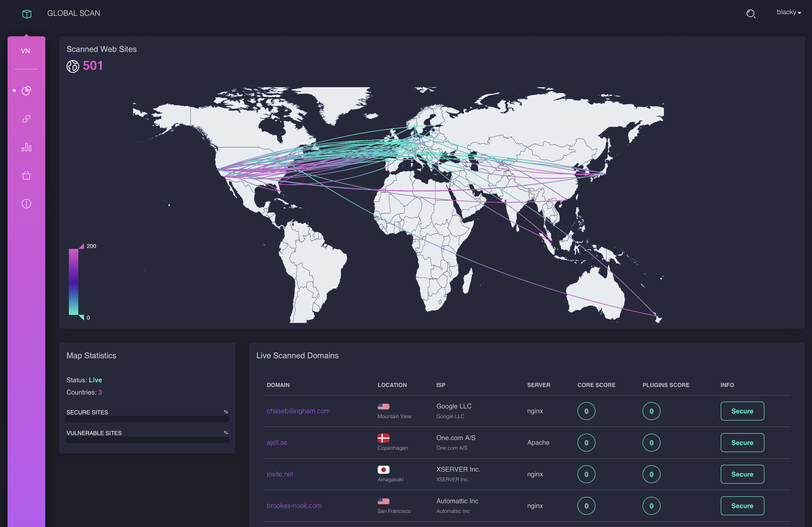
Task: Open the blacky user dropdown menu
Action: click(x=789, y=12)
